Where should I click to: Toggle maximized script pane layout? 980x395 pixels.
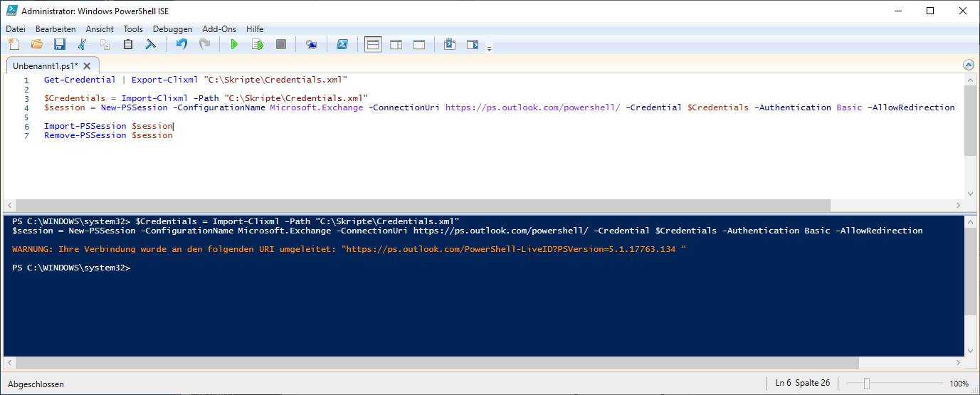tap(419, 44)
